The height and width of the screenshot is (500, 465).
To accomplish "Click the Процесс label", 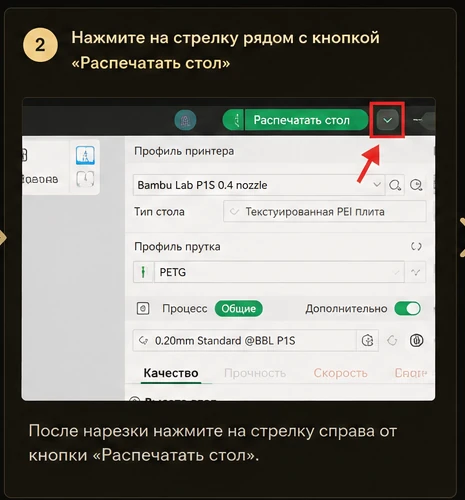I will point(185,309).
